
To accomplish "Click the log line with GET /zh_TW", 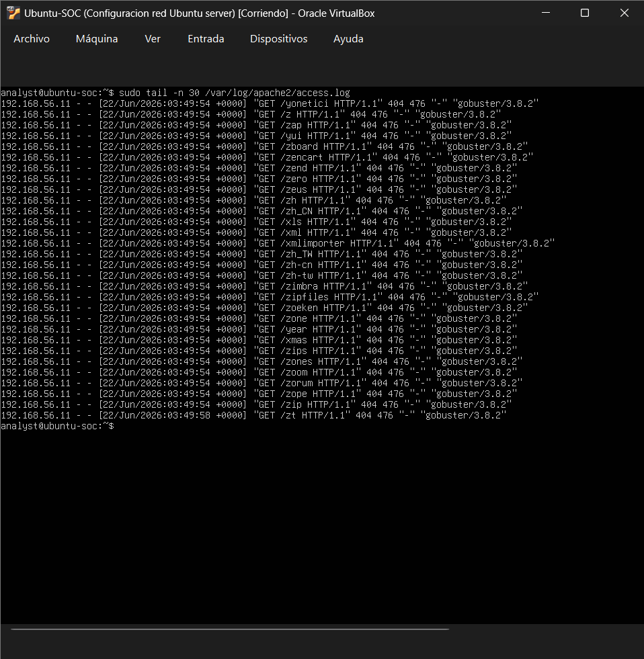I will coord(261,254).
